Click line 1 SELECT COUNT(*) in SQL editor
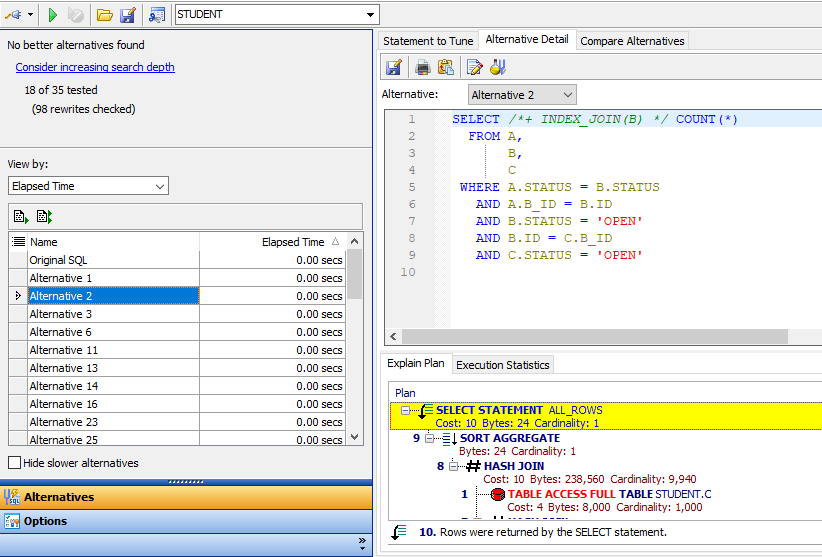This screenshot has width=822, height=557. point(595,119)
